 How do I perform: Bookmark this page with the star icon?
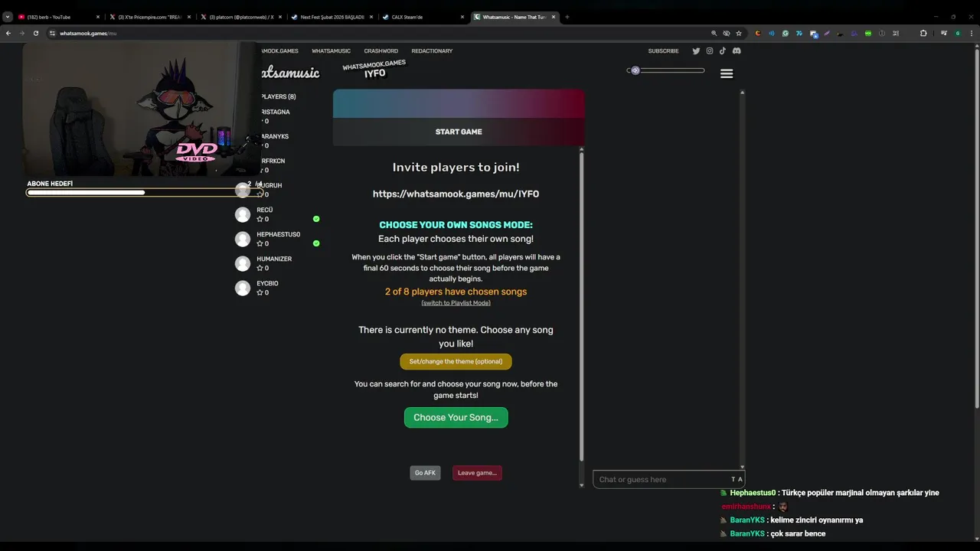tap(739, 34)
